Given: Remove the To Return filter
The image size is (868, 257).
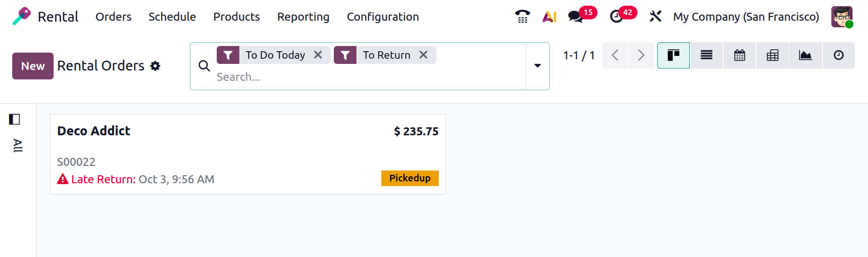Looking at the screenshot, I should (x=423, y=55).
